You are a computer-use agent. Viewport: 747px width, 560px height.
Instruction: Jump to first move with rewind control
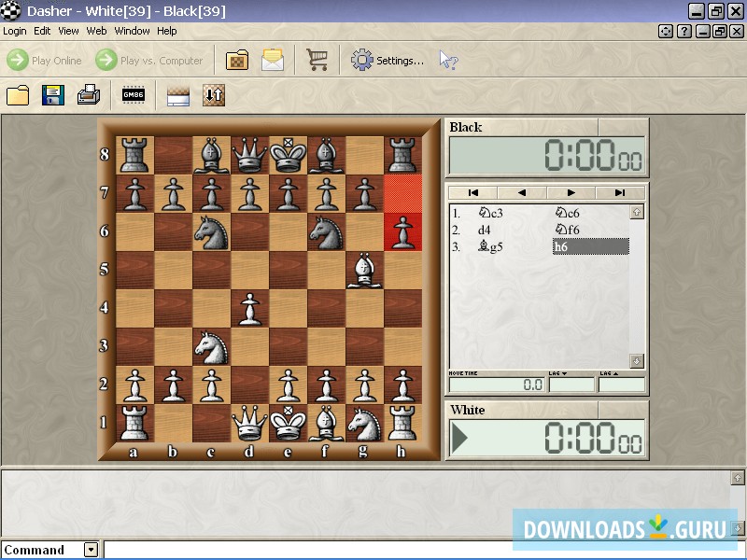474,192
